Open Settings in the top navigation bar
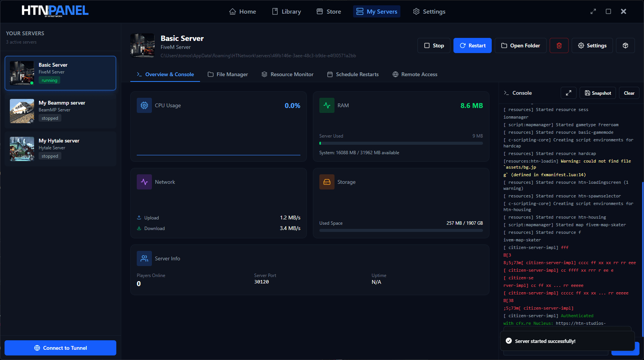644x360 pixels. click(429, 11)
